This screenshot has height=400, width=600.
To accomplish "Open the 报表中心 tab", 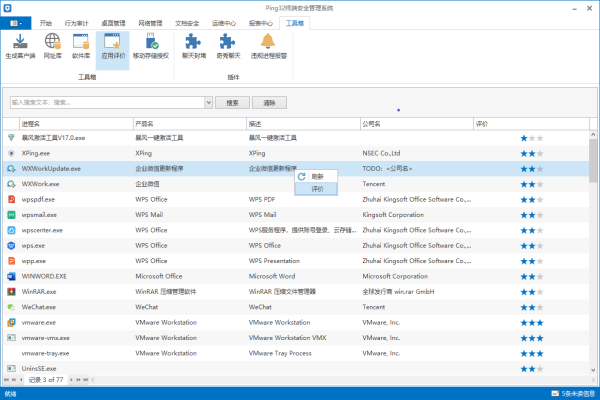I will pyautogui.click(x=261, y=23).
